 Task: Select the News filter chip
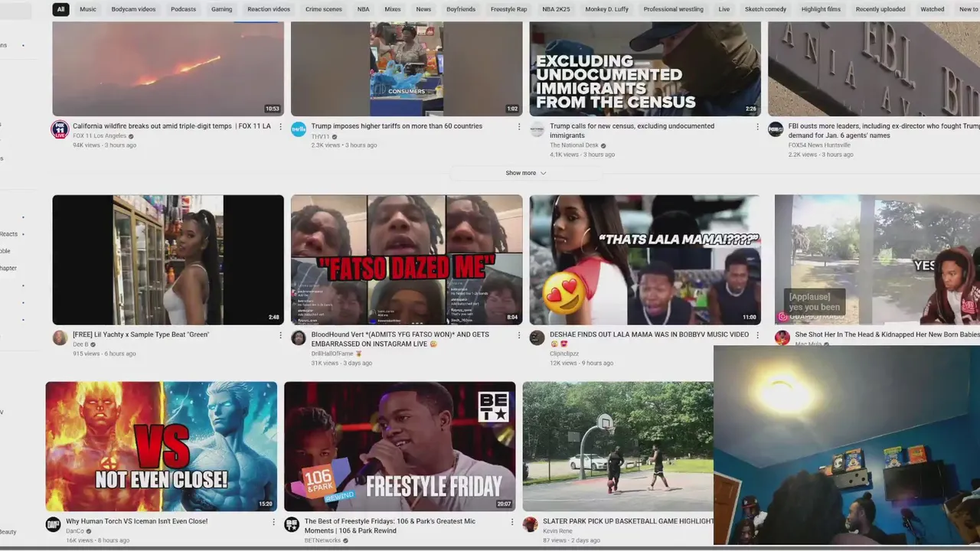point(423,9)
